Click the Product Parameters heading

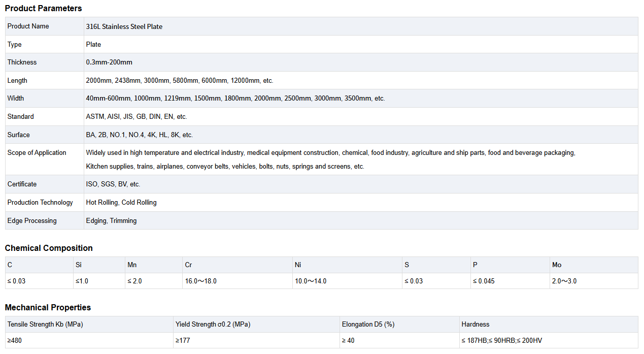[43, 8]
